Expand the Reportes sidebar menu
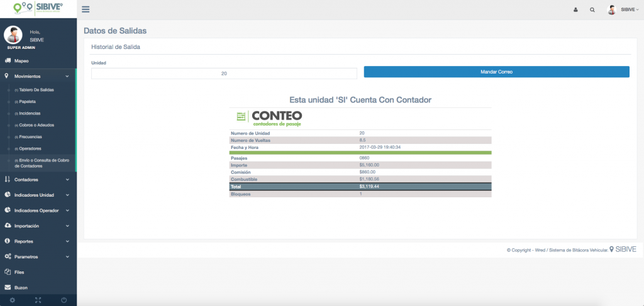Viewport: 644px width, 306px height. pos(36,241)
